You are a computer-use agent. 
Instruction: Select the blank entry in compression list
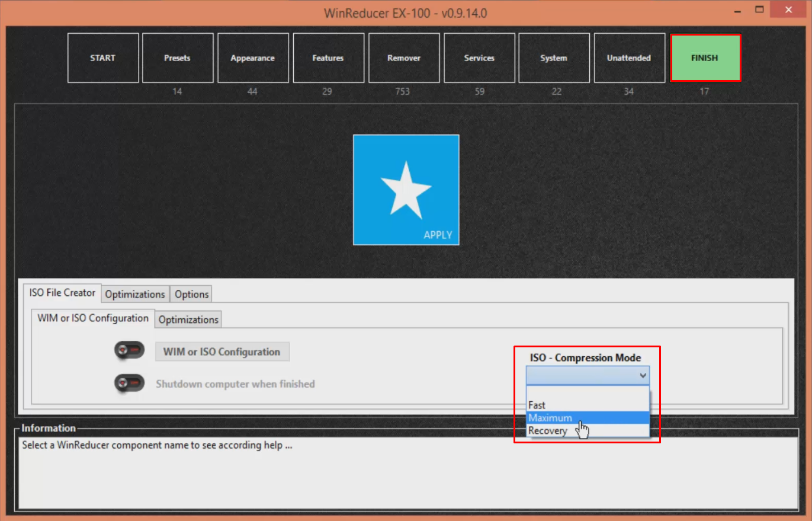588,393
